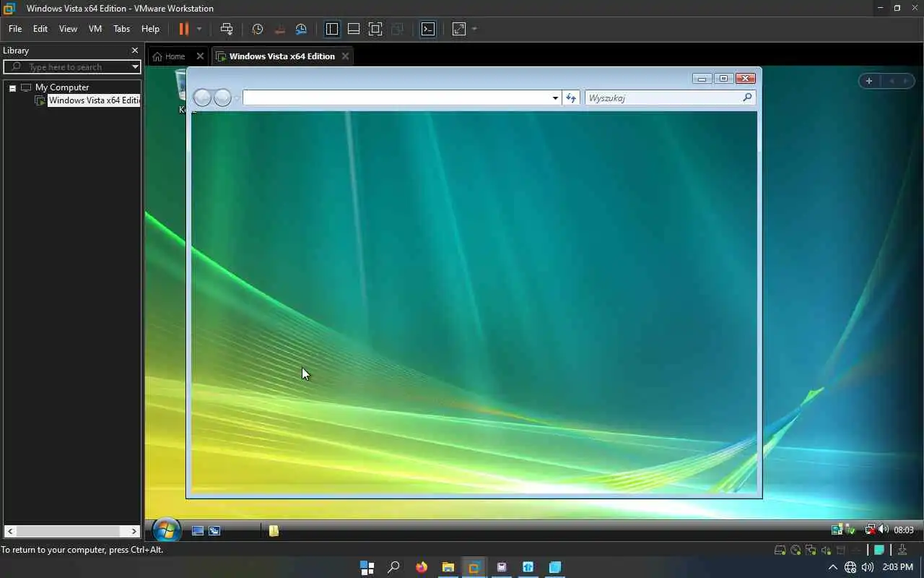Toggle the library sidebar view button

point(332,29)
